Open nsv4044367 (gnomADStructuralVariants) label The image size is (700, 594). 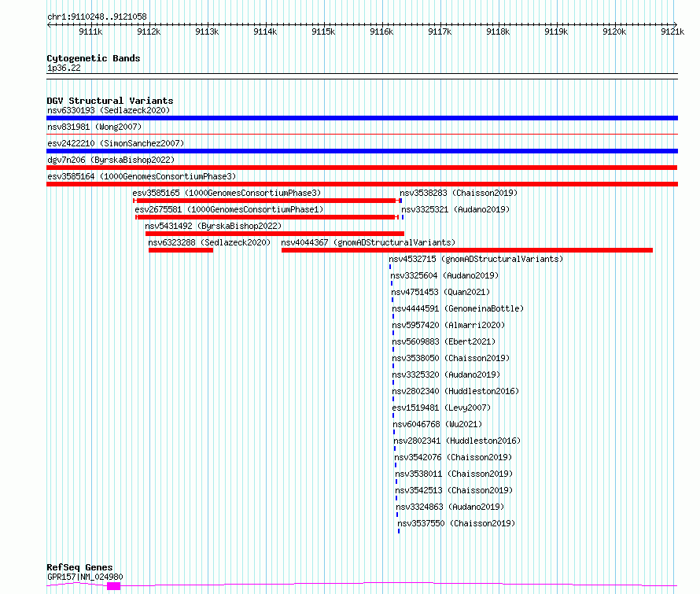point(368,242)
